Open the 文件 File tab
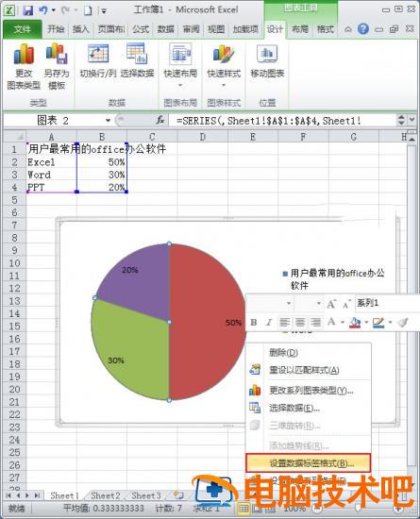Viewport: 420px width, 519px height. coord(22,29)
